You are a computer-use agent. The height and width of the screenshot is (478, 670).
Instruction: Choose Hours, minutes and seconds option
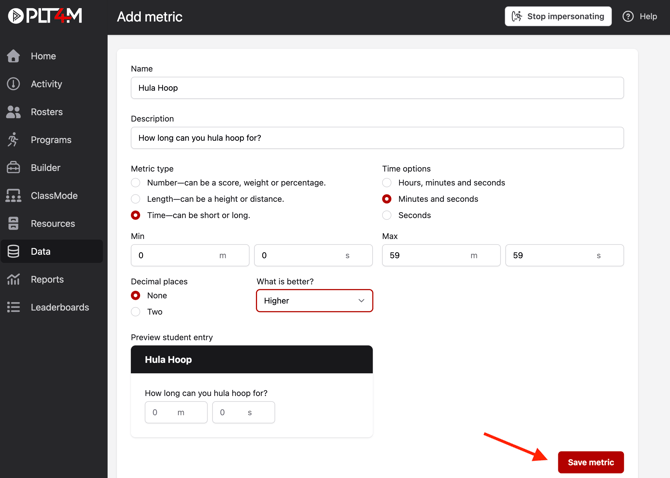[387, 183]
